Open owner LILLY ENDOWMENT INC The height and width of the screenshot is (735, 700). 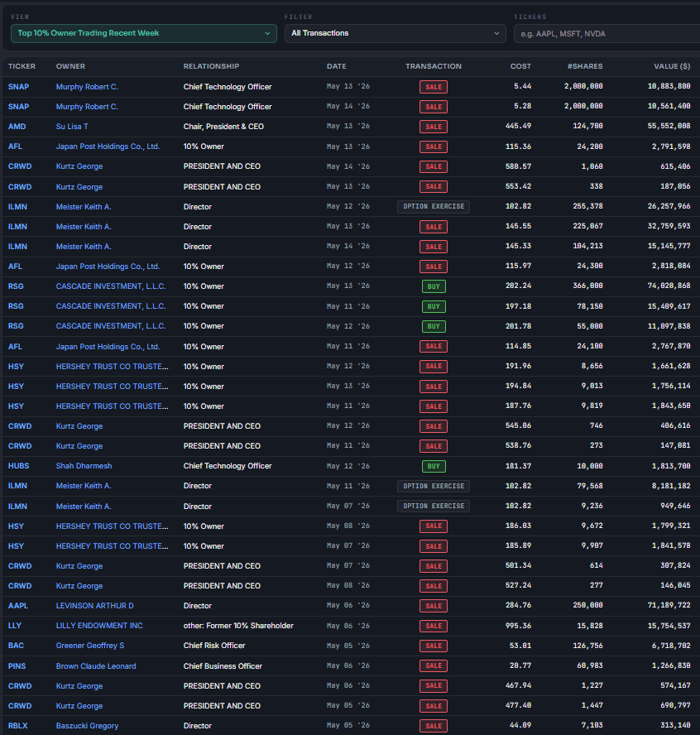pos(98,626)
